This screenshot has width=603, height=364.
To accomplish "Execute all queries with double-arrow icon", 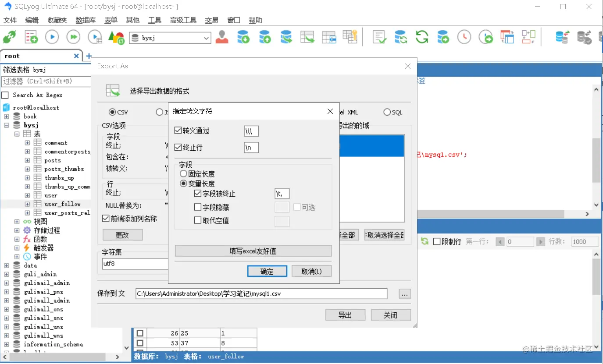I will click(x=74, y=37).
